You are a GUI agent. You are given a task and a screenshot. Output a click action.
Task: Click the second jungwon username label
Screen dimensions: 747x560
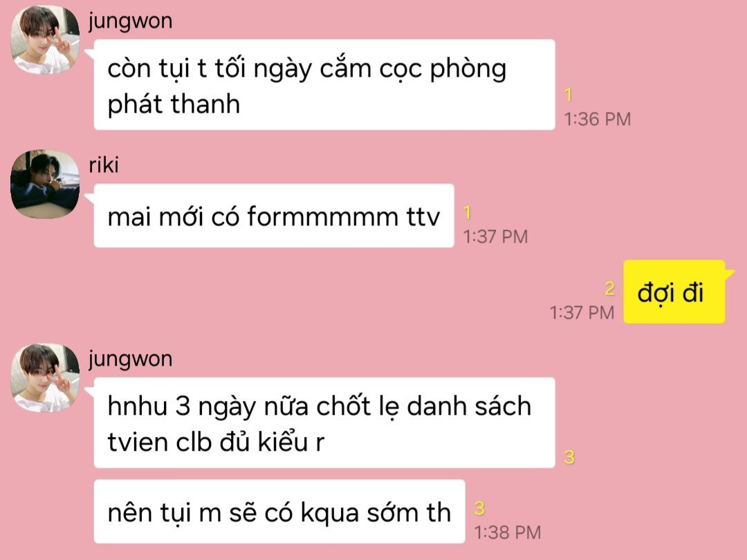coord(130,360)
